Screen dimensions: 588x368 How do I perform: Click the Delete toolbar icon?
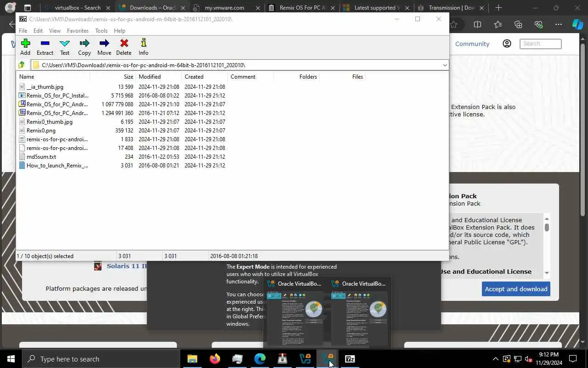124,47
